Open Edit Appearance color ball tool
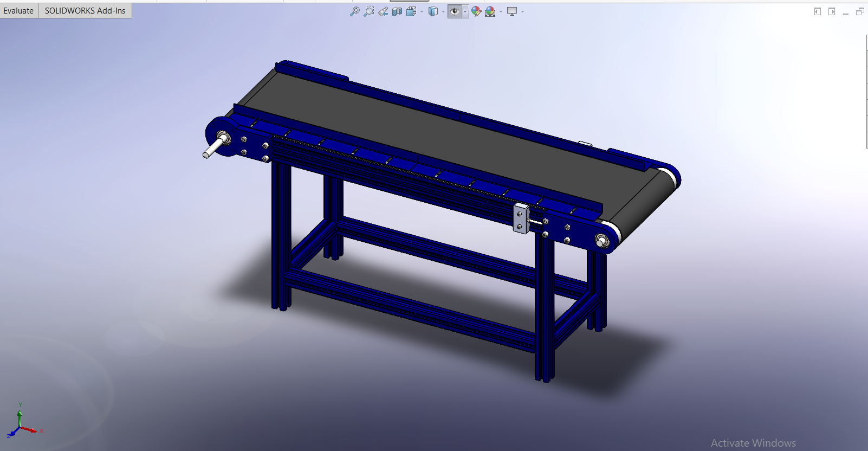Viewport: 868px width, 451px height. 476,11
